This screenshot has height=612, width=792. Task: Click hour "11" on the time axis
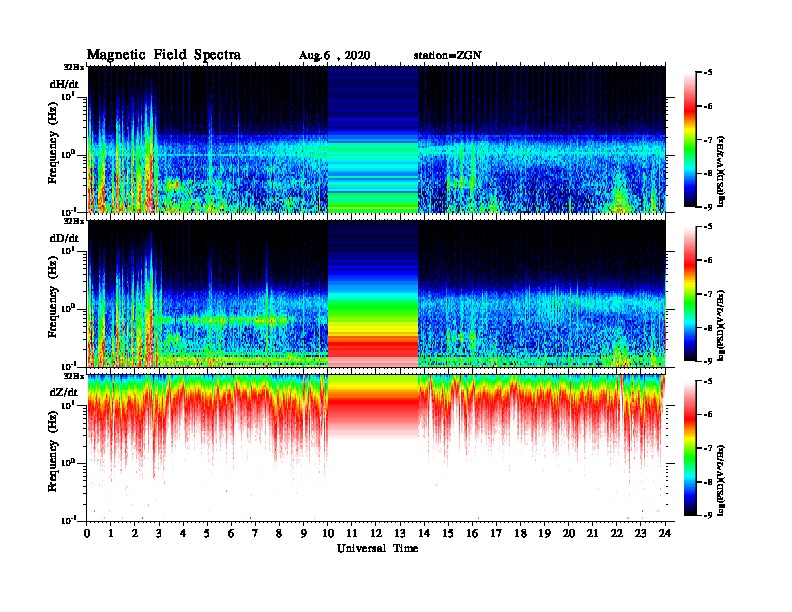pyautogui.click(x=352, y=534)
